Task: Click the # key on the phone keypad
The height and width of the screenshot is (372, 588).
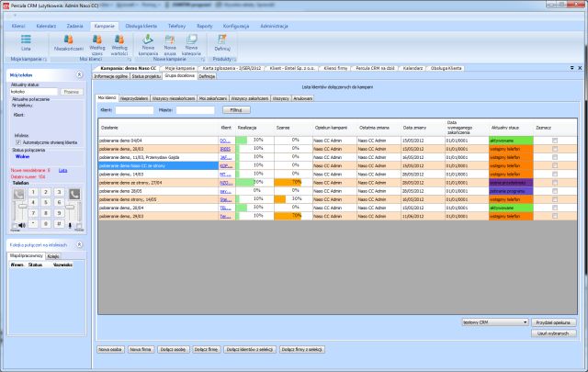Action: [x=59, y=223]
